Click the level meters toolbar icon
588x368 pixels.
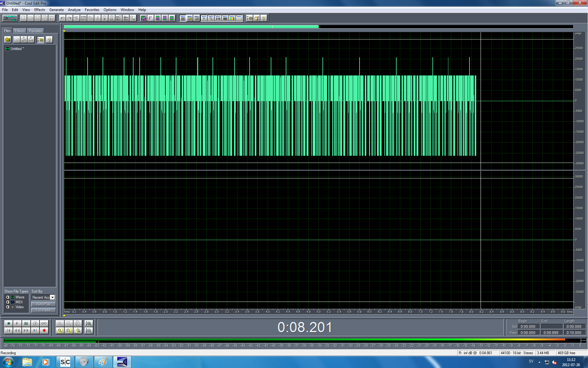(x=232, y=18)
